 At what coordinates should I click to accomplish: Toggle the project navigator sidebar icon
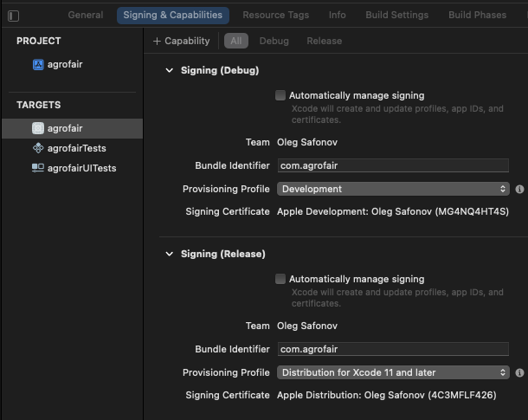(14, 16)
